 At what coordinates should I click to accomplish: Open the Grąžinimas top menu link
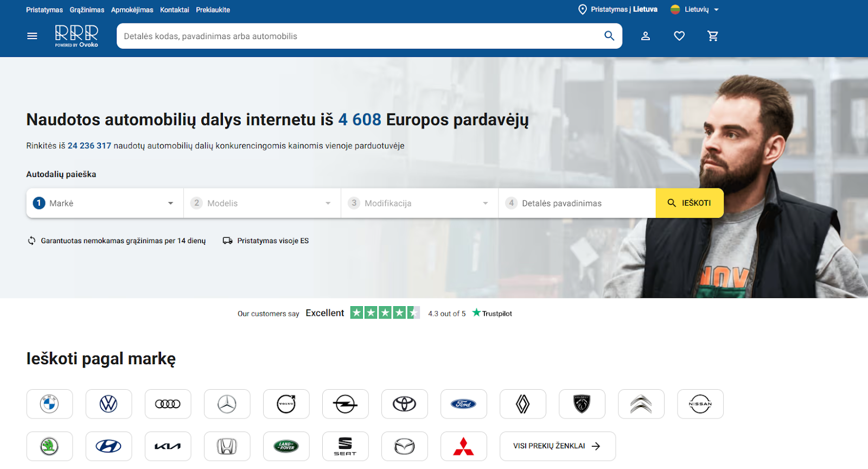(87, 10)
